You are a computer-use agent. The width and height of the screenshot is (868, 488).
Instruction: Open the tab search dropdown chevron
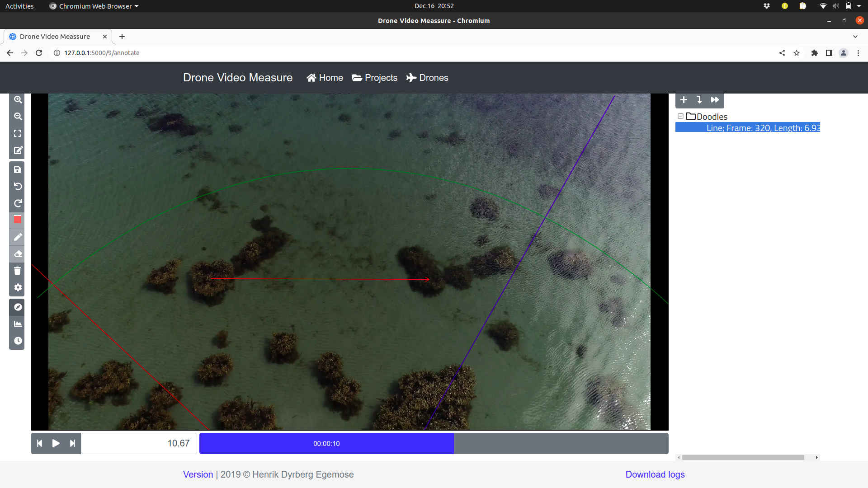pos(855,37)
